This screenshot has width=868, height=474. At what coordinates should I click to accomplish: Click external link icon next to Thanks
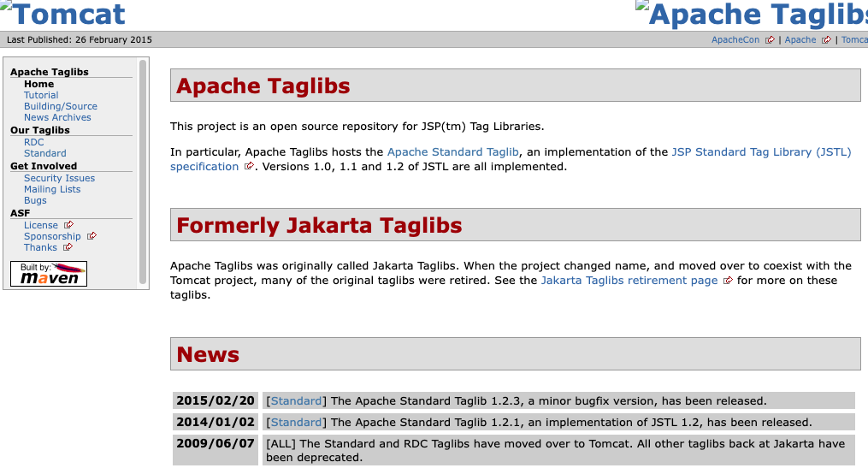[x=68, y=247]
